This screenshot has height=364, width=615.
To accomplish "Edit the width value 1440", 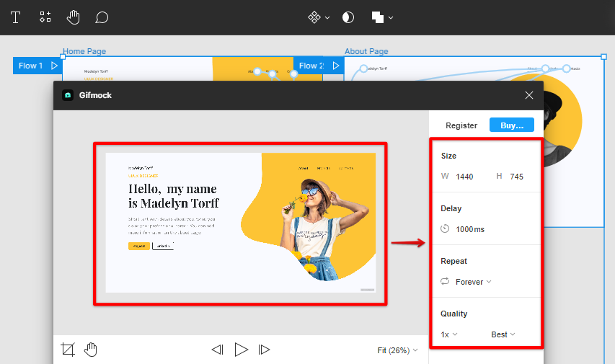I will 464,177.
